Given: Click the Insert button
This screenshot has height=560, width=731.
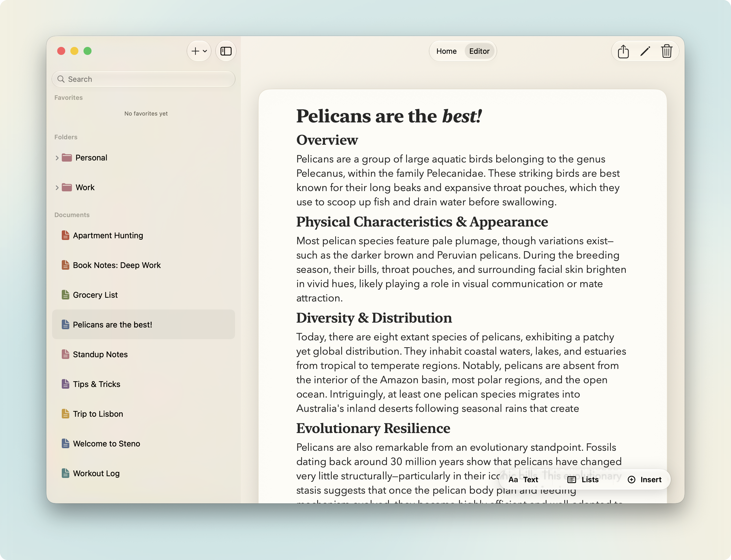Looking at the screenshot, I should 644,479.
